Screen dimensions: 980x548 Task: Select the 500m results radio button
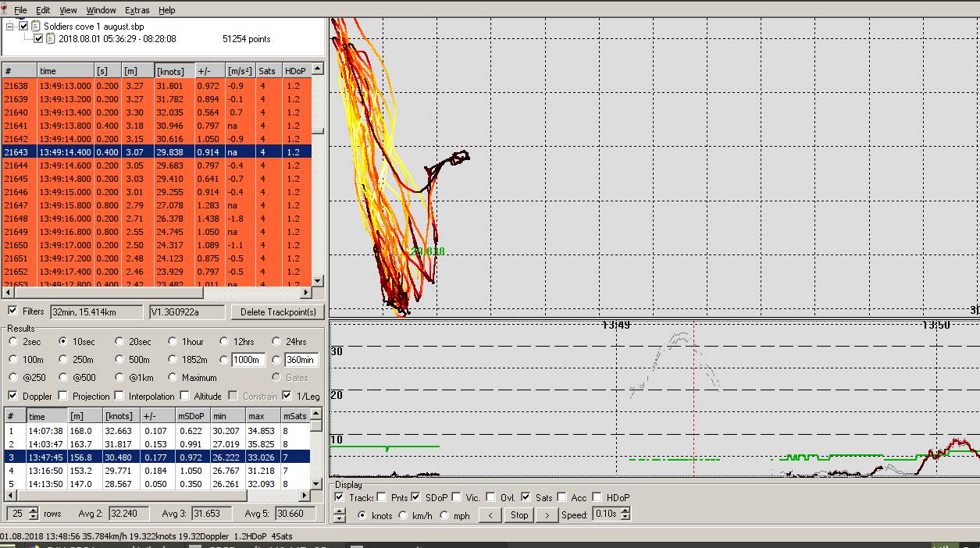coord(119,360)
